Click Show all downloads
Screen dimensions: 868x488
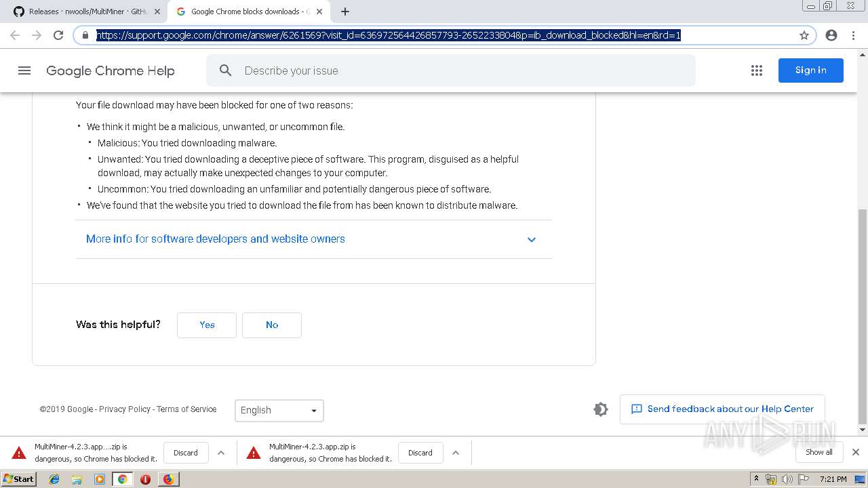point(819,452)
